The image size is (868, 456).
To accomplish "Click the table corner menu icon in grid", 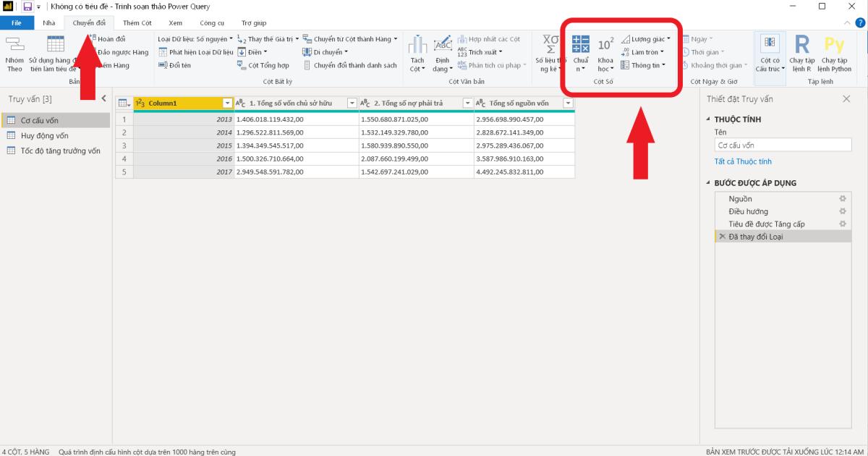I will (124, 104).
